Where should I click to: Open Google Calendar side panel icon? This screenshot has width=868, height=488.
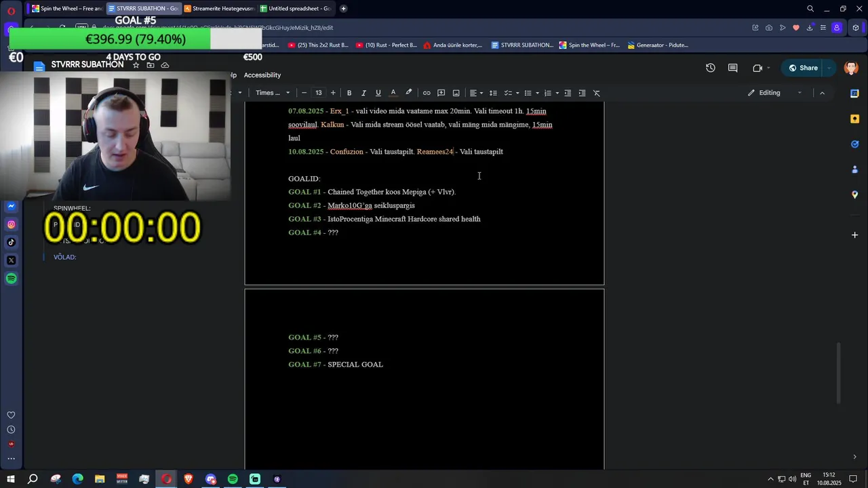pos(854,94)
